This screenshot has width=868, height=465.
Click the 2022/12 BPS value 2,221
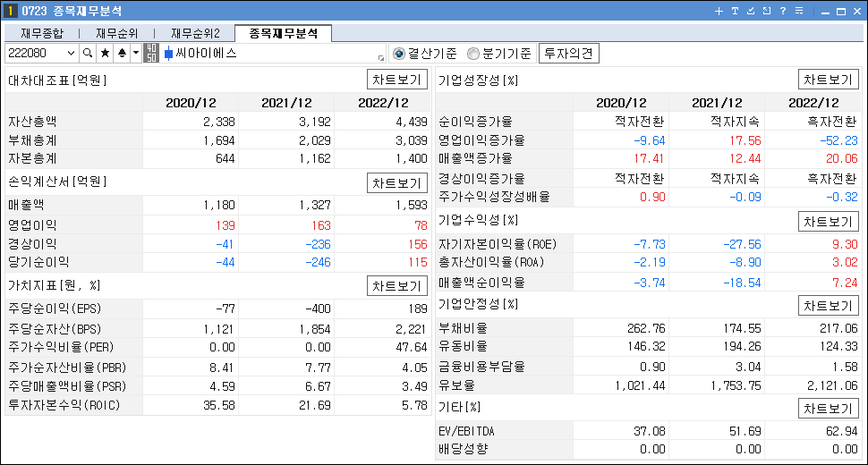pyautogui.click(x=412, y=330)
